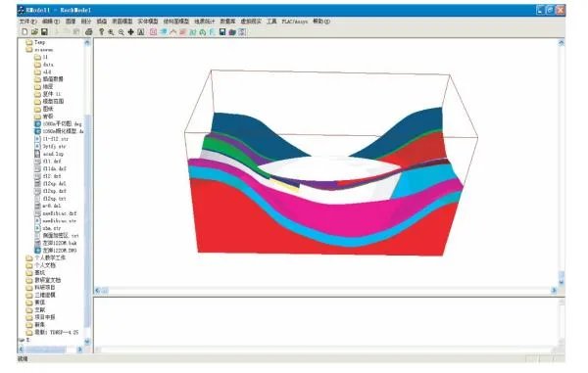
Task: Select the acad.lsp file
Action: 49,154
